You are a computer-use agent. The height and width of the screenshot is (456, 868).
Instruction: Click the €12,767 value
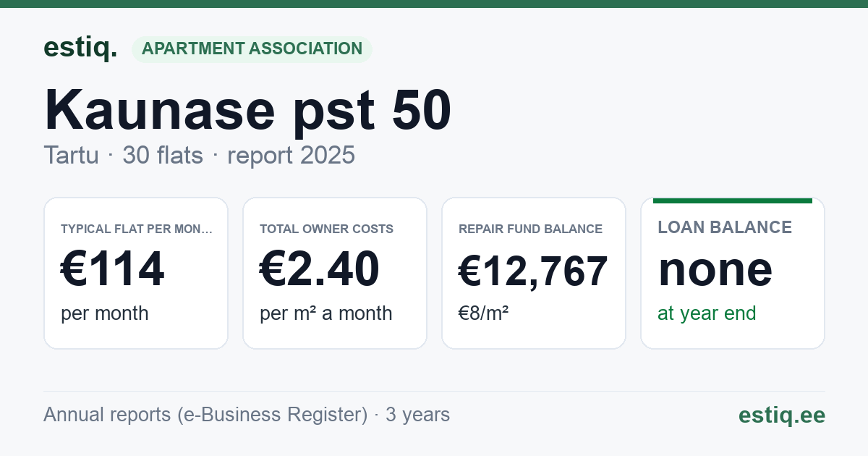[x=533, y=271]
